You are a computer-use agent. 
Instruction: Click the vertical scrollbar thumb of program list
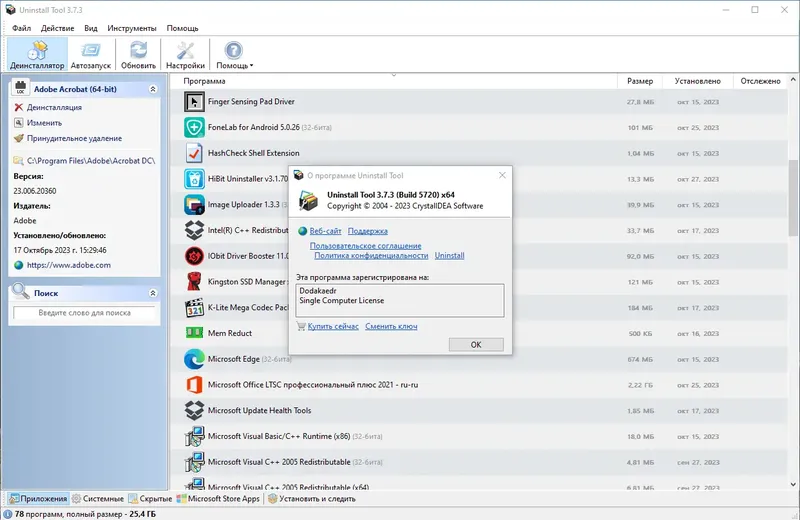793,197
